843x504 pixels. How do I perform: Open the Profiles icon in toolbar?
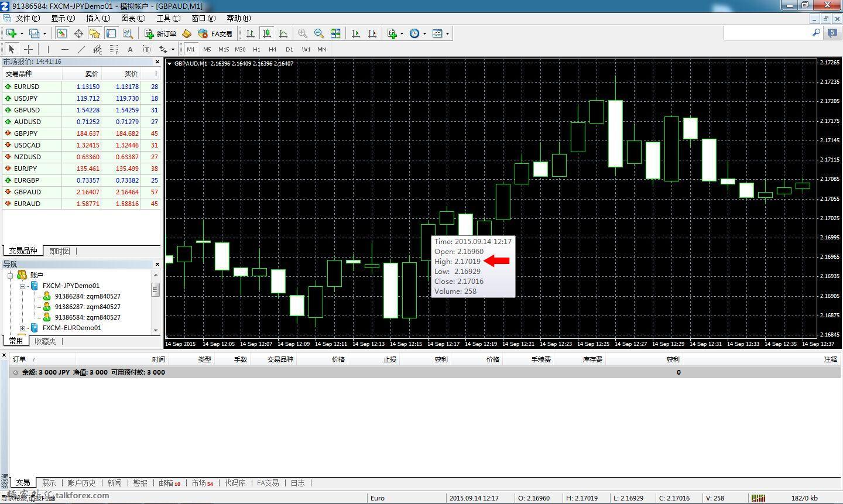(x=35, y=33)
